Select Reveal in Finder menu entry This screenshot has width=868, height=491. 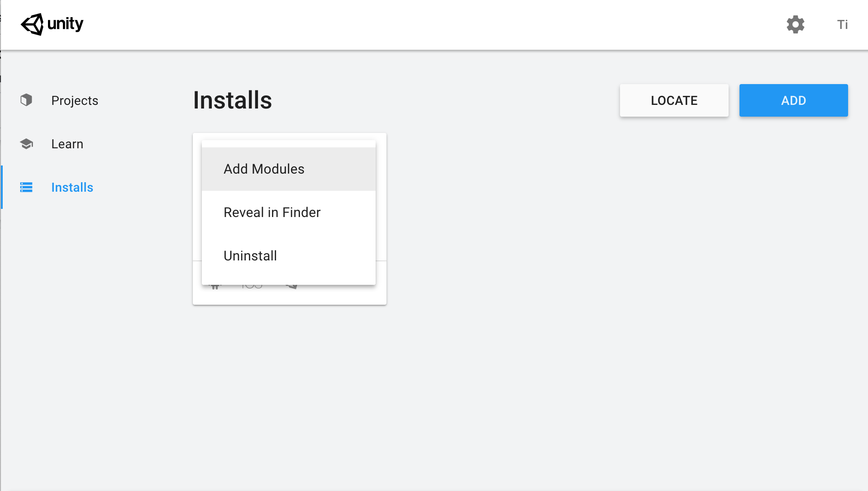point(272,212)
